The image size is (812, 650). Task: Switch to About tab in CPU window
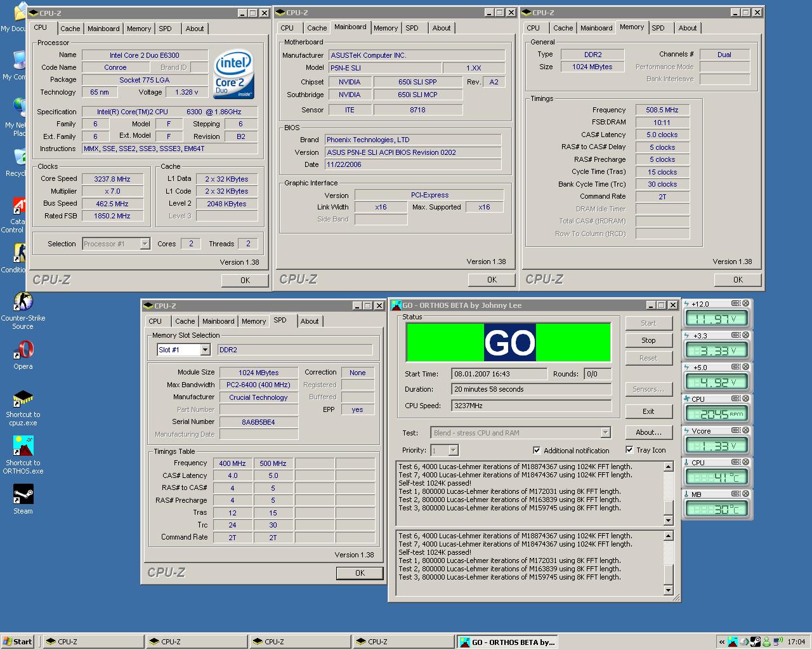[195, 29]
